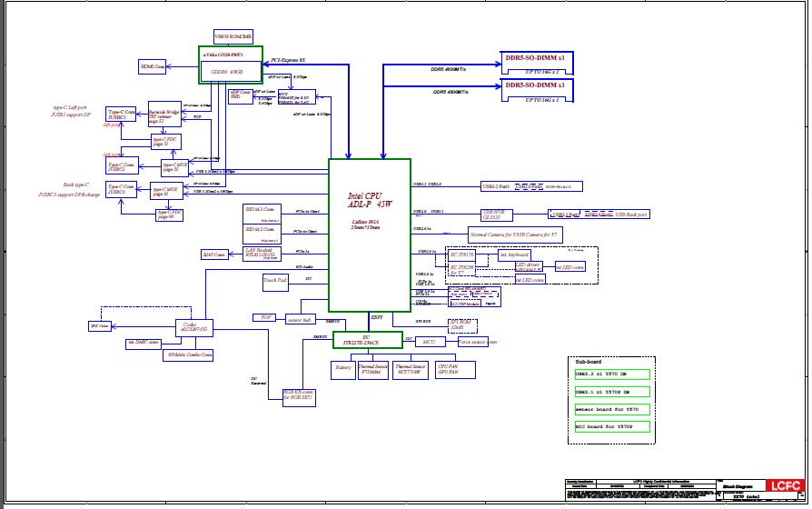Click the USB3.2 Port3 sub-board block
Image resolution: width=812 pixels, height=509 pixels.
click(x=532, y=186)
